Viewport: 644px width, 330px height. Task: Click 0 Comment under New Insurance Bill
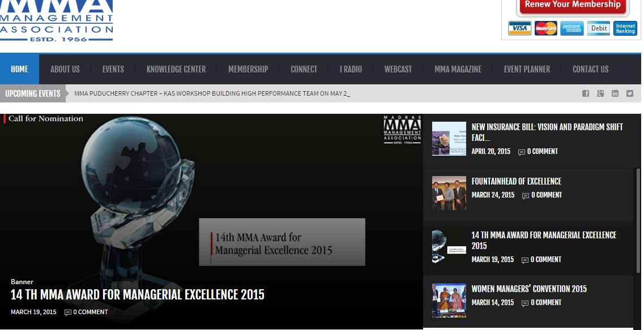click(x=542, y=152)
